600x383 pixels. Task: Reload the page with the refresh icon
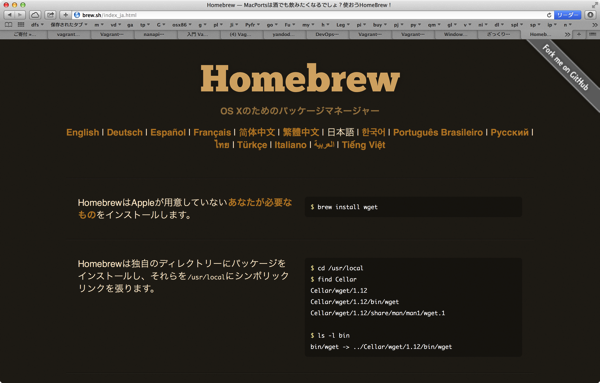tap(549, 15)
